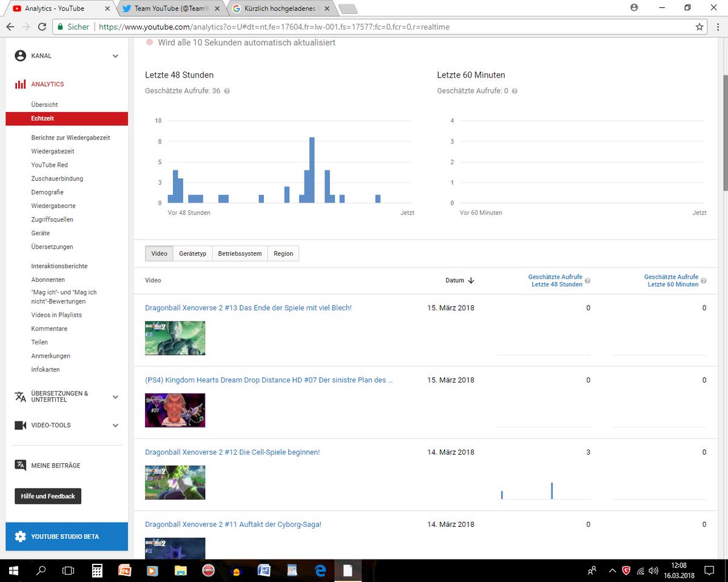Open the Geräte report
Image resolution: width=728 pixels, height=582 pixels.
click(x=41, y=233)
